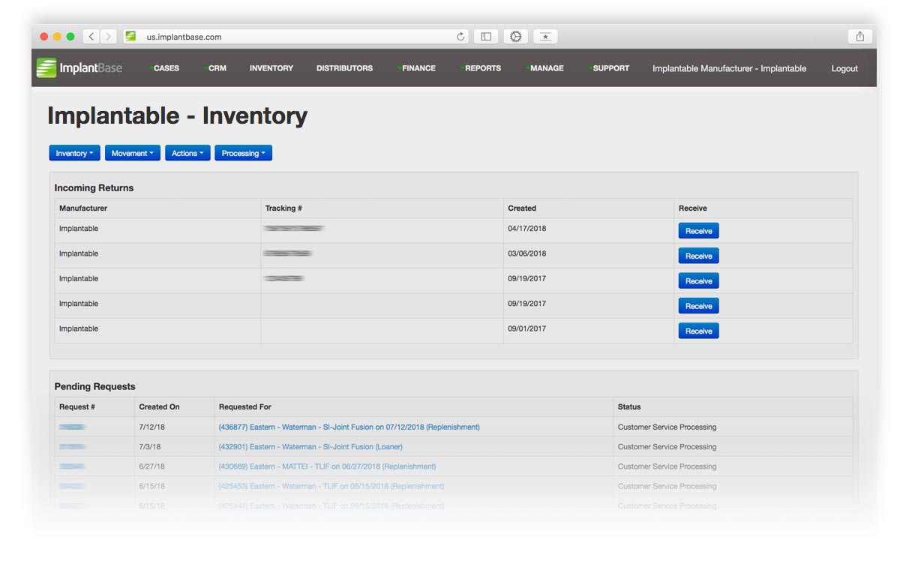Open the request number dated 7/3/18
Viewport: 900px width, 588px height.
click(72, 446)
